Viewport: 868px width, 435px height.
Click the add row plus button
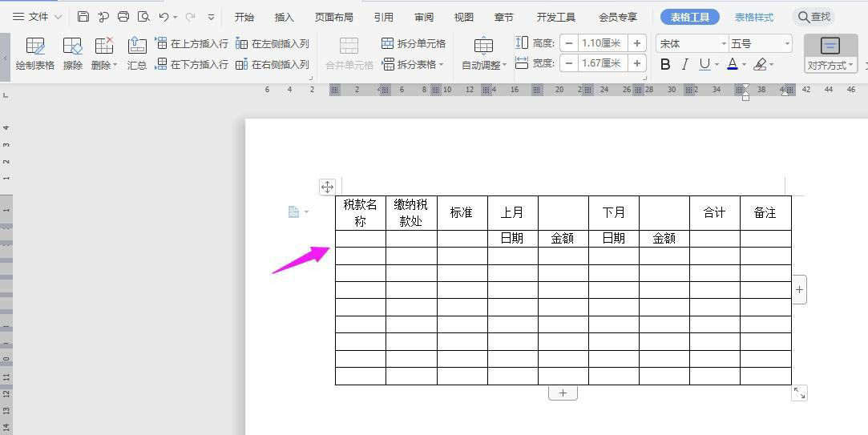click(563, 393)
